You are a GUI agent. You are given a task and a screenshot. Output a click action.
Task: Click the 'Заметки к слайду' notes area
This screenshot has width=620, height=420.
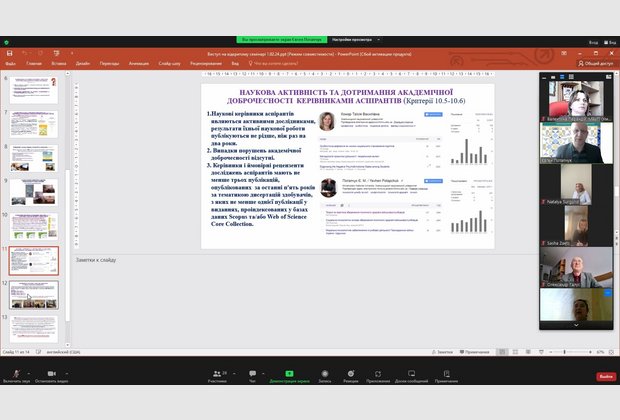(96, 260)
